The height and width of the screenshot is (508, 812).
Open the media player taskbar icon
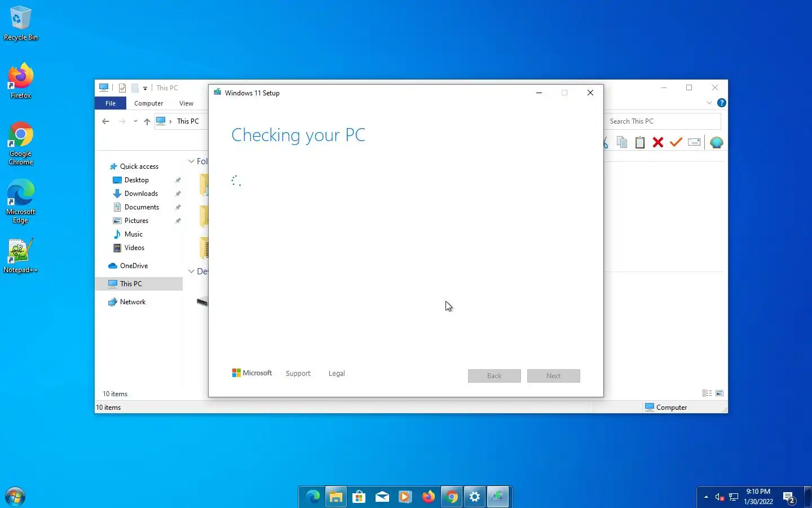[x=405, y=497]
